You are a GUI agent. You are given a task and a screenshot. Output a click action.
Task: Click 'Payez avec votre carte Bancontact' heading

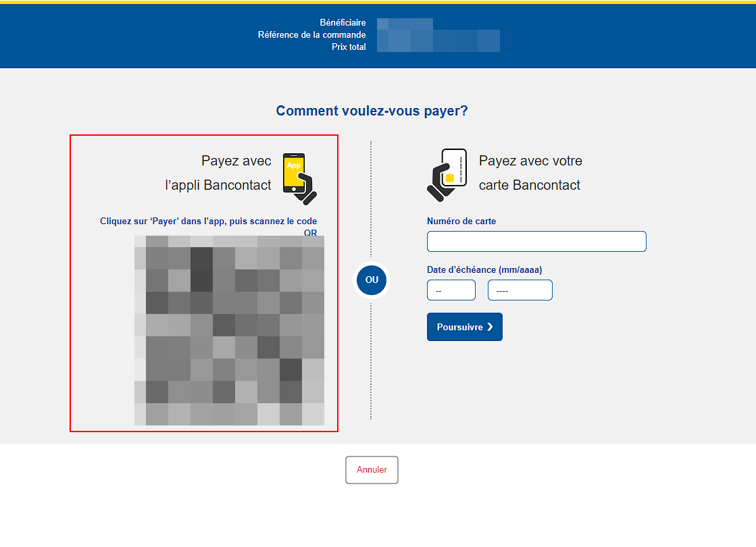pyautogui.click(x=530, y=173)
